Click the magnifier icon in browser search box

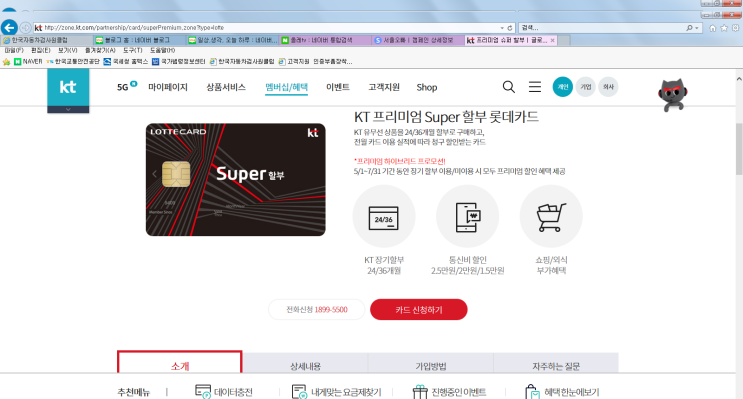tap(689, 28)
